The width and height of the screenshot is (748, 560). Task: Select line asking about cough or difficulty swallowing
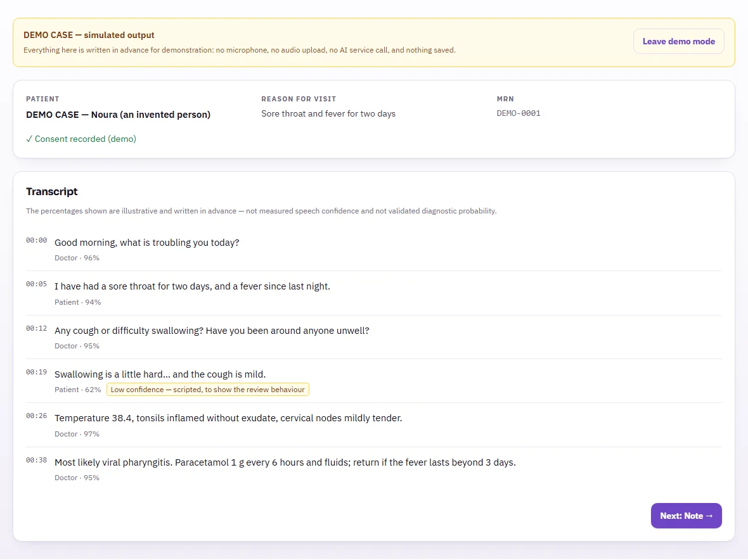(212, 331)
